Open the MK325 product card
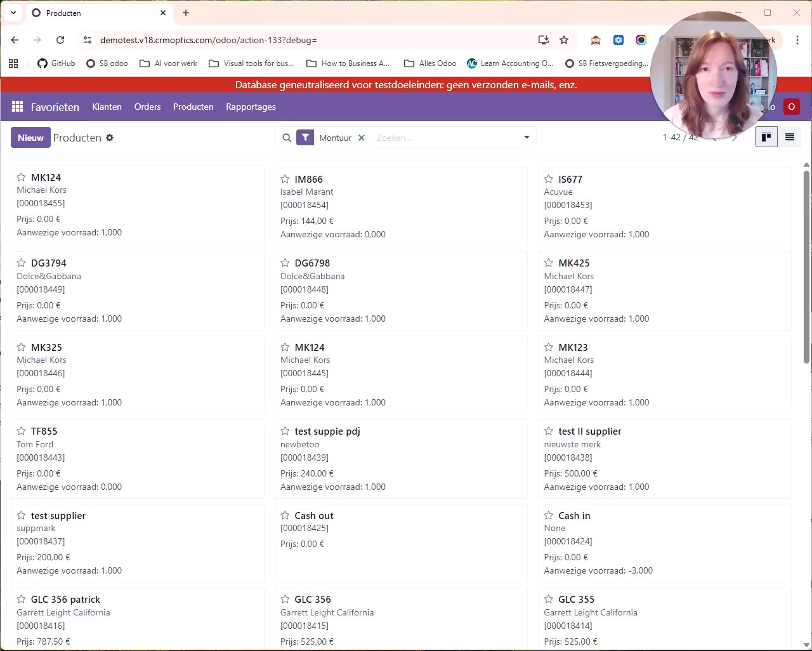This screenshot has height=651, width=812. (x=137, y=374)
